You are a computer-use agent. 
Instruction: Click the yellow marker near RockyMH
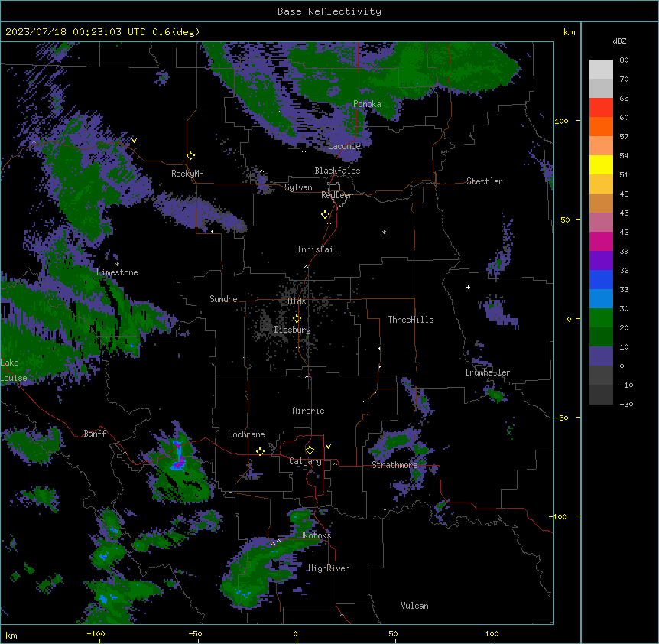click(191, 156)
